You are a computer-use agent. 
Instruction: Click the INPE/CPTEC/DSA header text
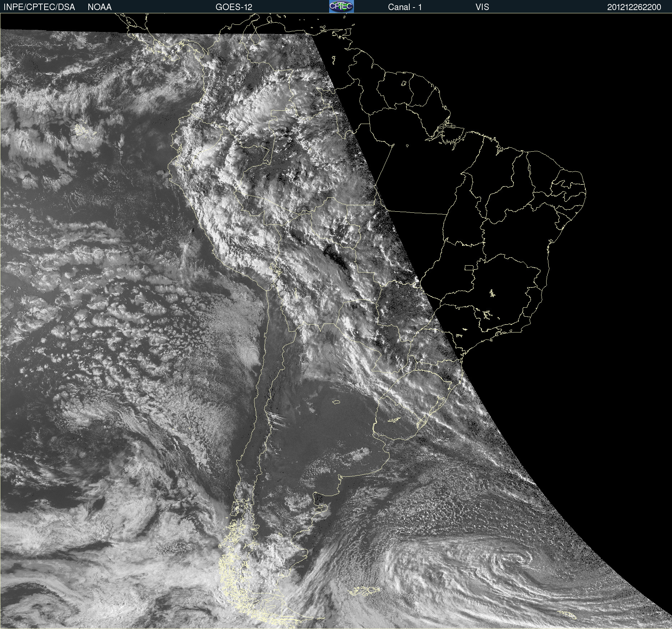point(39,7)
